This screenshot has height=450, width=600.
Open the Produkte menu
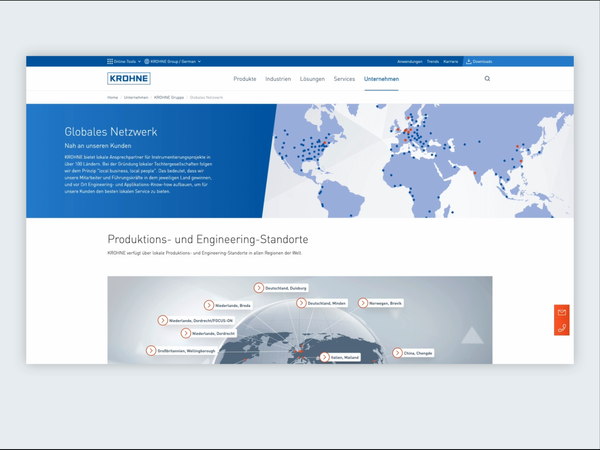point(245,79)
